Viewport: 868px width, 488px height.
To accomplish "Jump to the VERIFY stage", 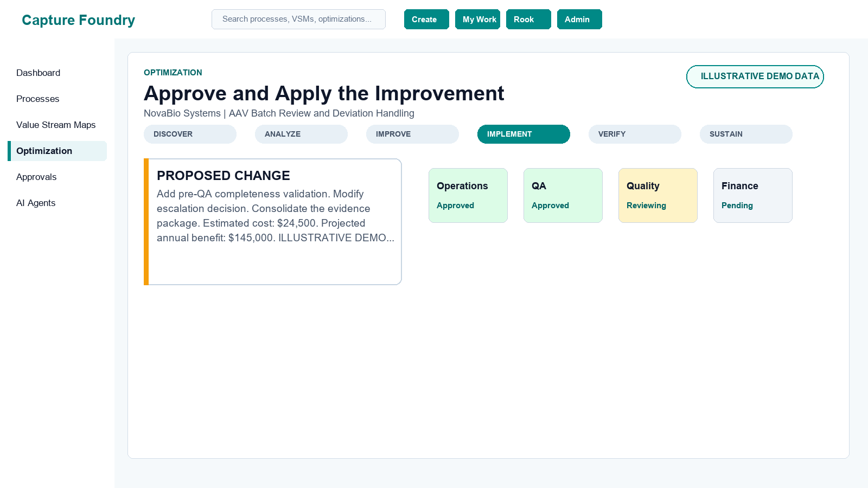I will click(635, 134).
